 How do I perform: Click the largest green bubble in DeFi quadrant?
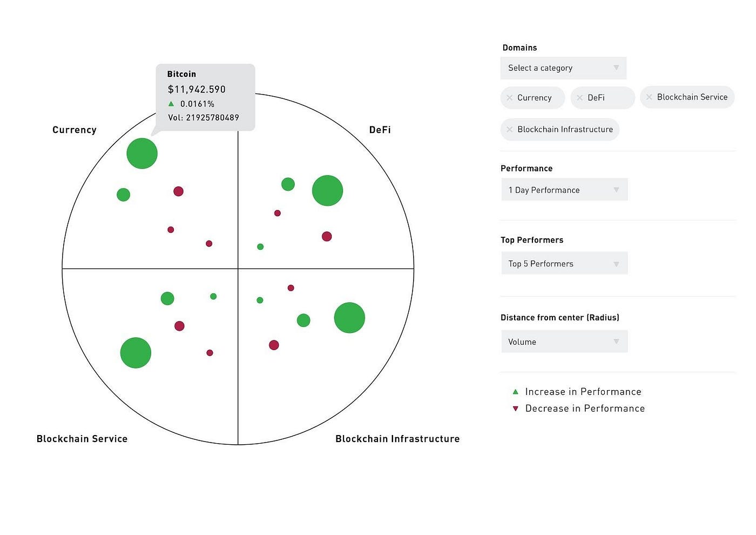[328, 190]
